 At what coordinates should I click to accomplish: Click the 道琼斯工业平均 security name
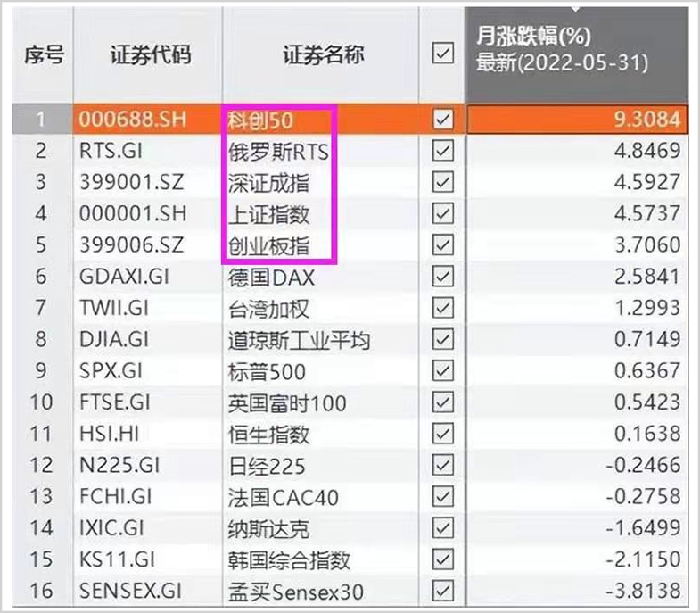(299, 340)
